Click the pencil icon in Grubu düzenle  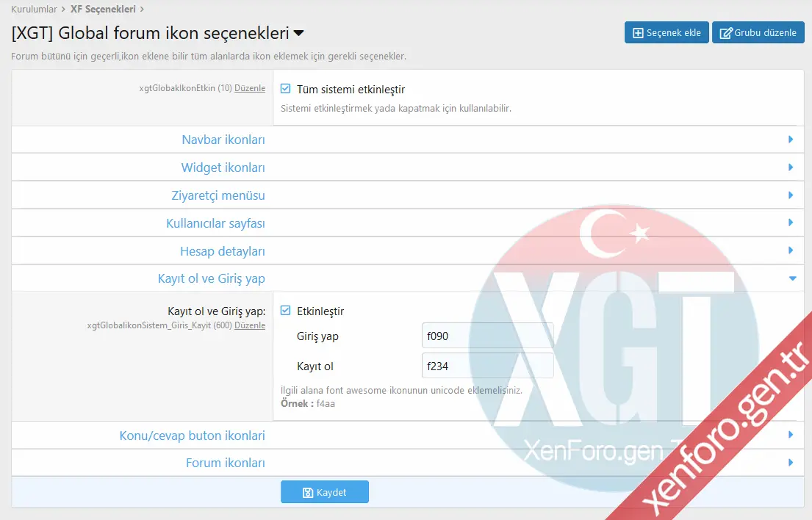pos(726,33)
